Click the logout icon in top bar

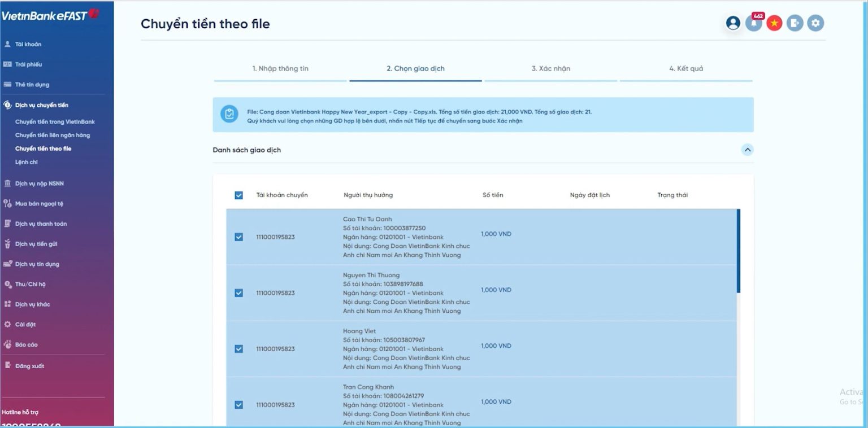[795, 23]
